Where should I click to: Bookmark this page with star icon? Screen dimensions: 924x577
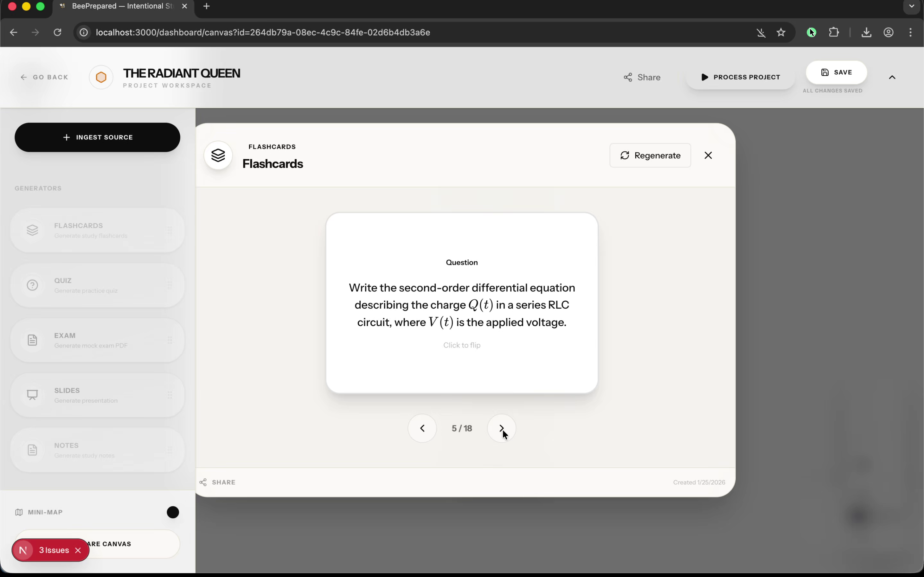point(781,32)
